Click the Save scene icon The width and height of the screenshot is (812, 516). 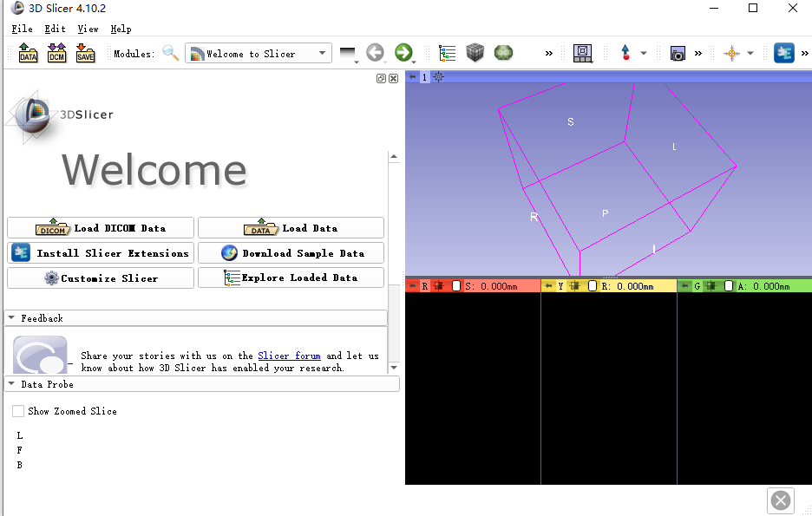84,53
